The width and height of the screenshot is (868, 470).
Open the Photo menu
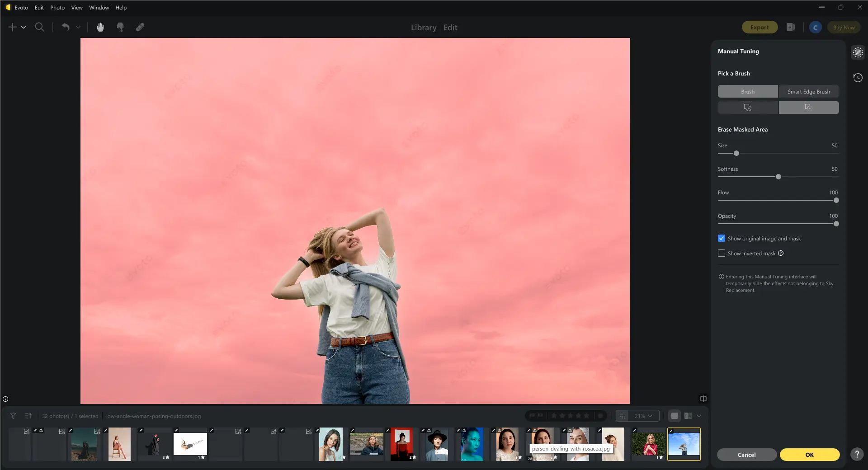(x=57, y=8)
